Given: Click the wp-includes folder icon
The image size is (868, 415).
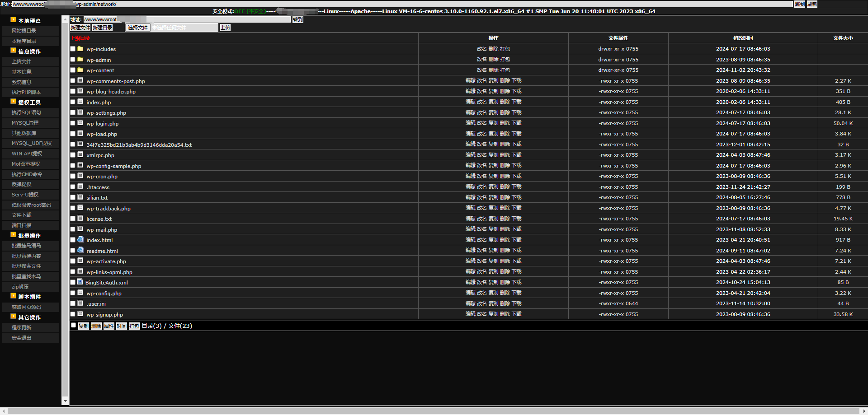Looking at the screenshot, I should (x=80, y=49).
